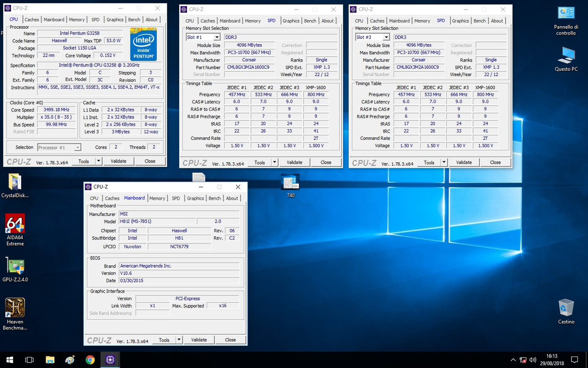Click the Model field H81I (MS-7851)
This screenshot has width=588, height=368.
[157, 221]
